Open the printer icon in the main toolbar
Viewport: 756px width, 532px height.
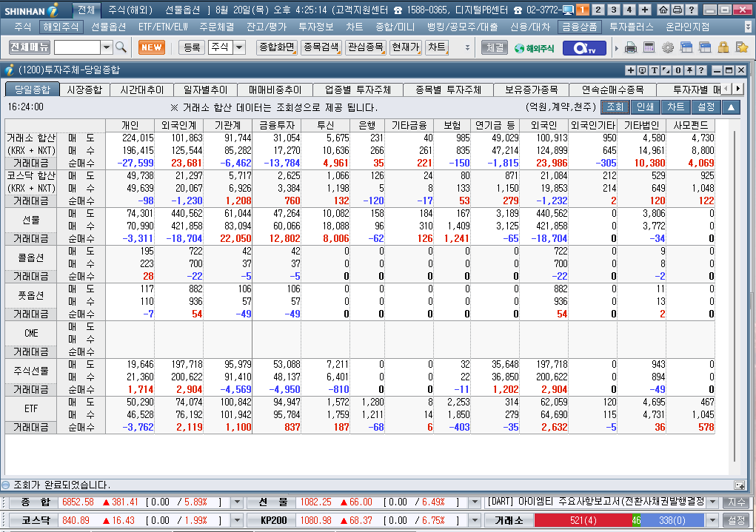(x=631, y=47)
